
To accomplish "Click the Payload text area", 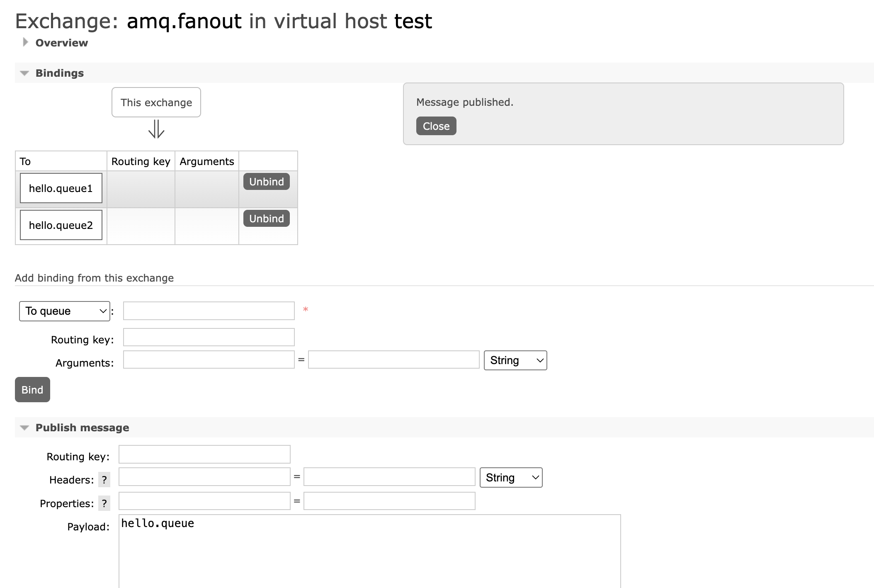I will coord(369,552).
